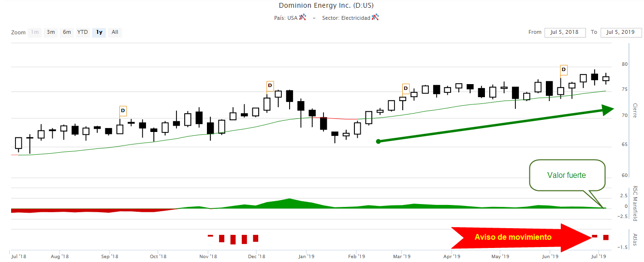
Task: Click the RSC Mansfield axis title
Action: coord(635,204)
